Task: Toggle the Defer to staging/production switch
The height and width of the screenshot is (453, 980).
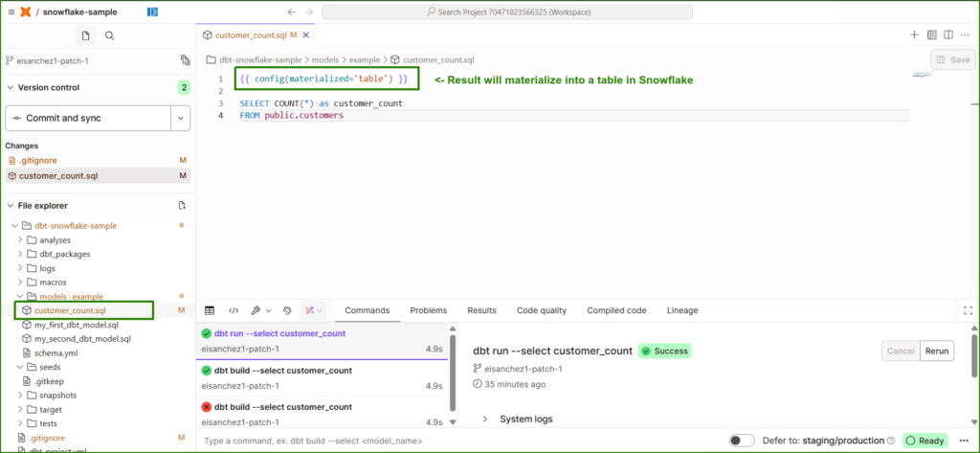Action: pyautogui.click(x=742, y=441)
